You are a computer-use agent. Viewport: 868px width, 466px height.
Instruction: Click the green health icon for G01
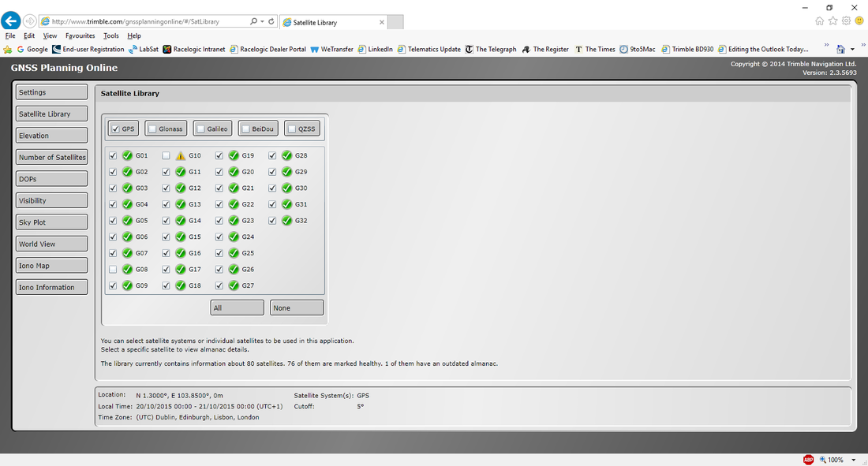click(x=127, y=156)
